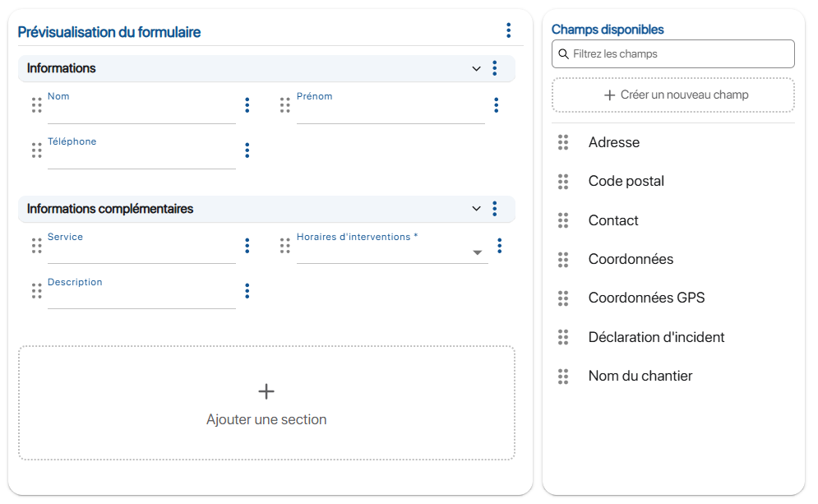Open the form preview options menu
The image size is (818, 504).
(x=509, y=30)
